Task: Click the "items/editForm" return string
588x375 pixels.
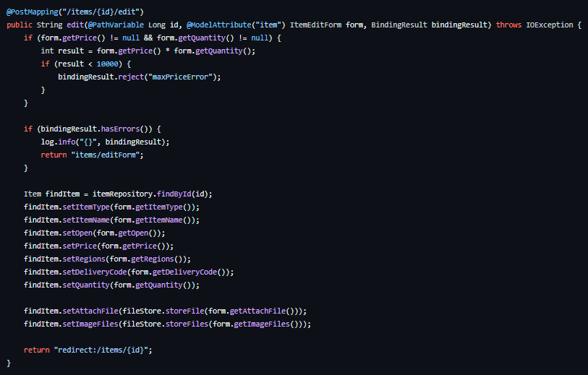Action: tap(107, 155)
